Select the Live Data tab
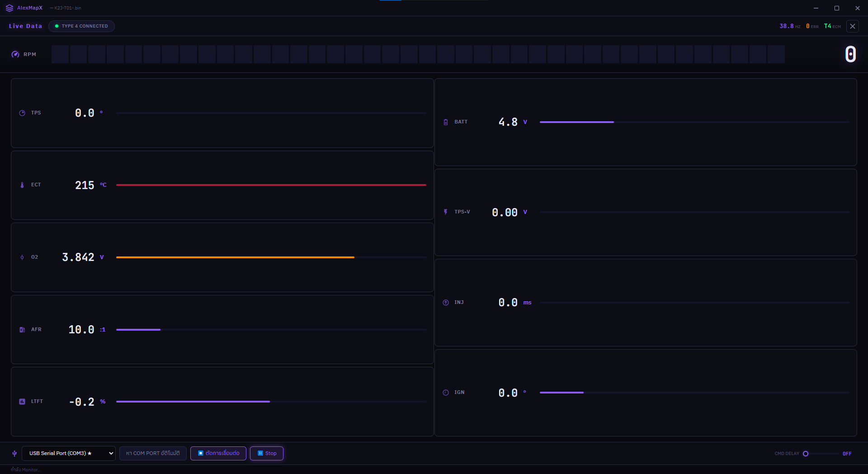This screenshot has width=868, height=474. pos(25,26)
